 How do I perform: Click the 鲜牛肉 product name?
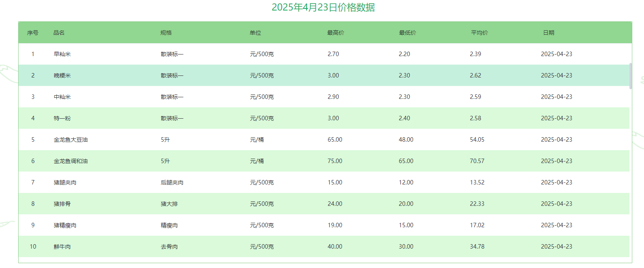62,247
